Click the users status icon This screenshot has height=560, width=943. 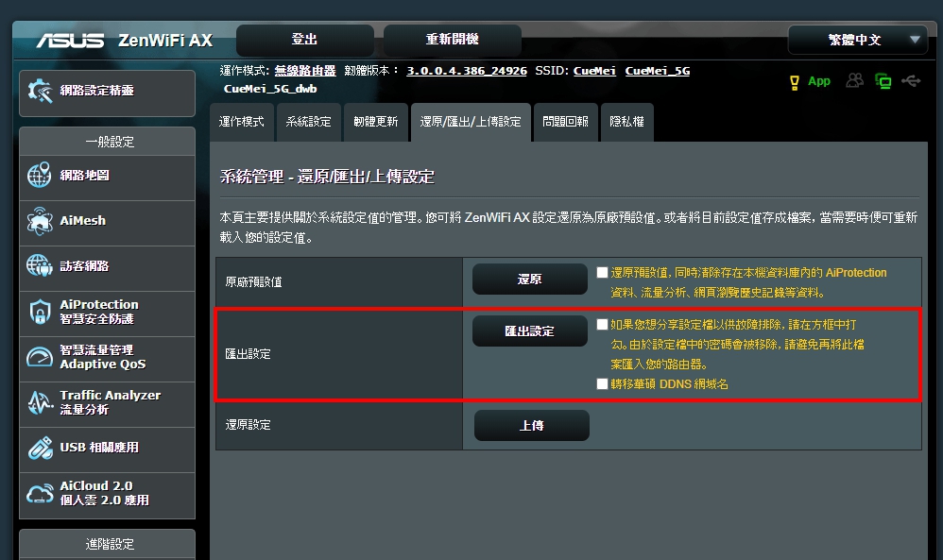coord(854,80)
